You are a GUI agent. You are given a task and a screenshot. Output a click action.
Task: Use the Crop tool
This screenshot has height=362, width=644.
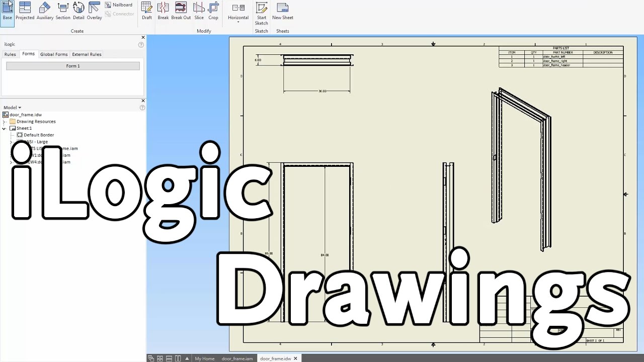point(213,11)
